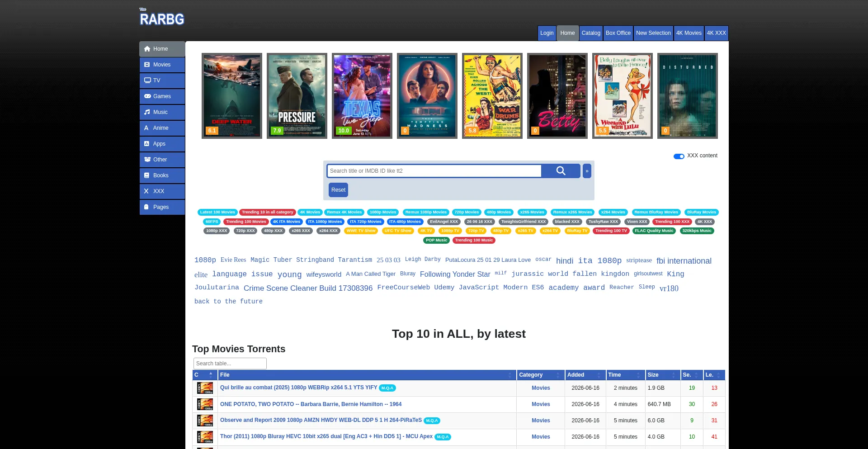Open the Tempting Madness poster

click(427, 96)
